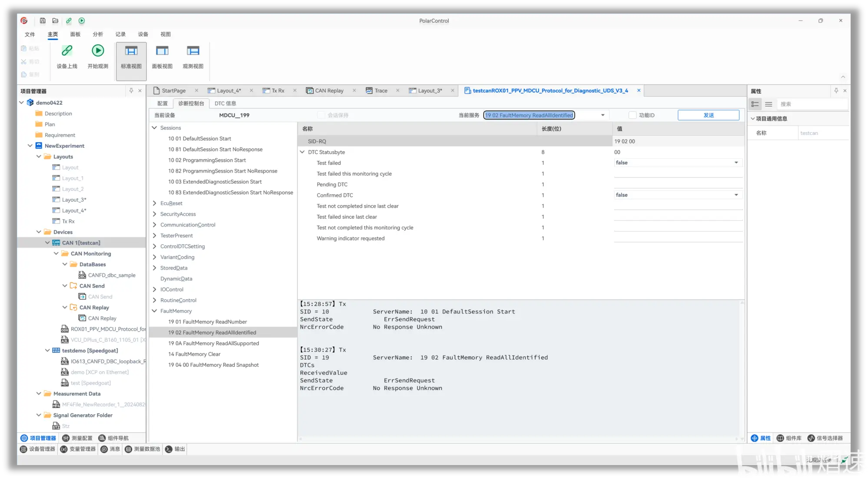Select 19 0A FaultMemory ReadAllSupported service
Viewport: 868px width, 479px height.
[x=213, y=343]
